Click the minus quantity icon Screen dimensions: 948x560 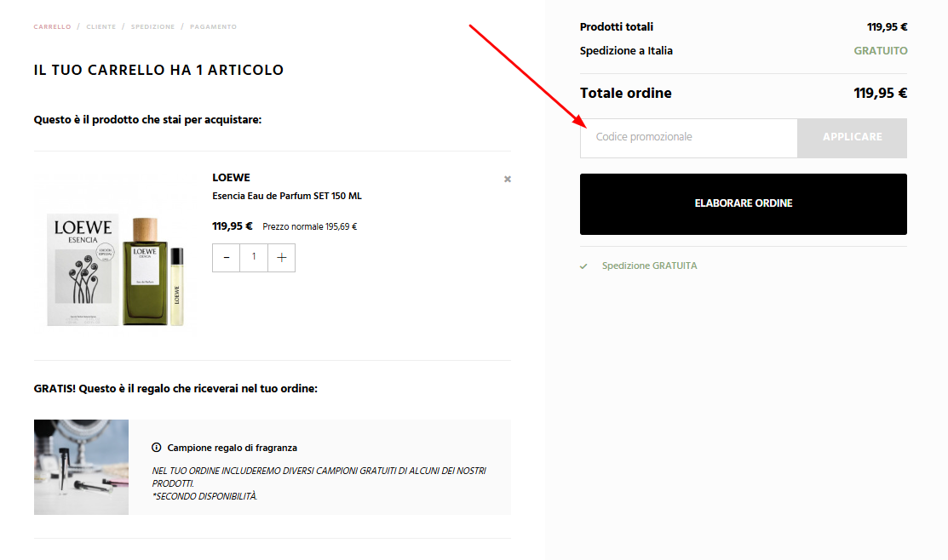(226, 257)
